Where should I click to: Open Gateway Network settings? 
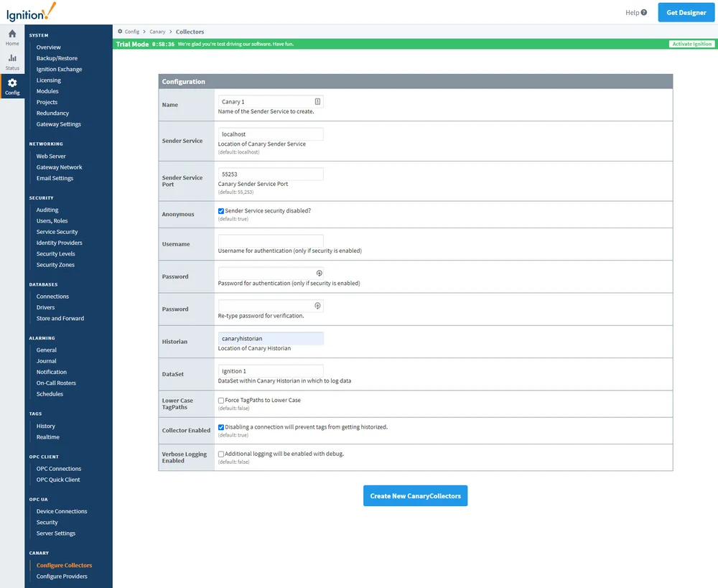click(59, 167)
